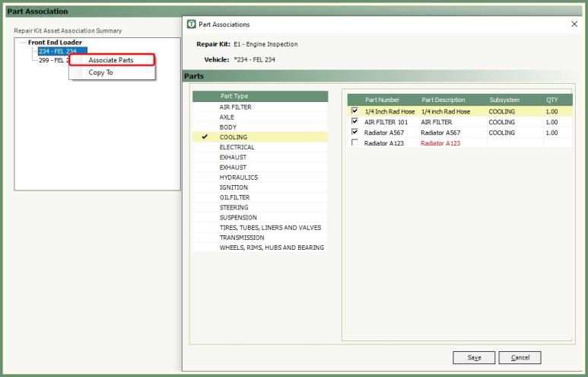Click the QTY column header
This screenshot has width=588, height=377.
coord(551,100)
